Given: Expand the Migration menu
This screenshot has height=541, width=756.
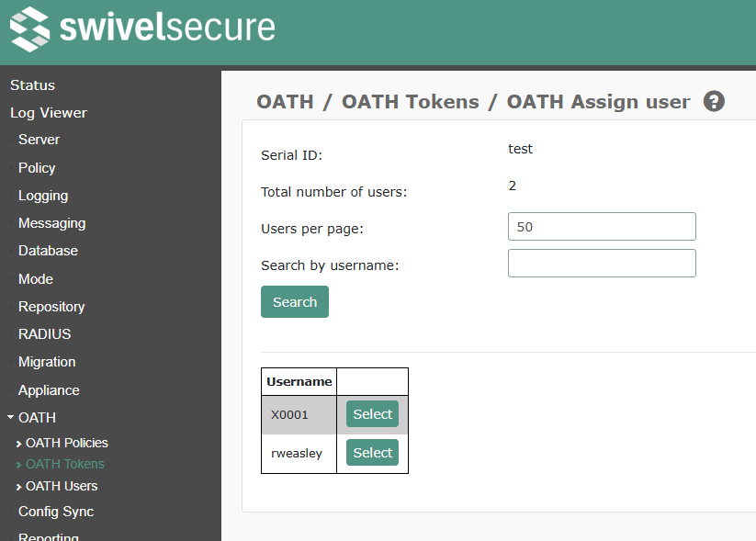Looking at the screenshot, I should (x=47, y=362).
